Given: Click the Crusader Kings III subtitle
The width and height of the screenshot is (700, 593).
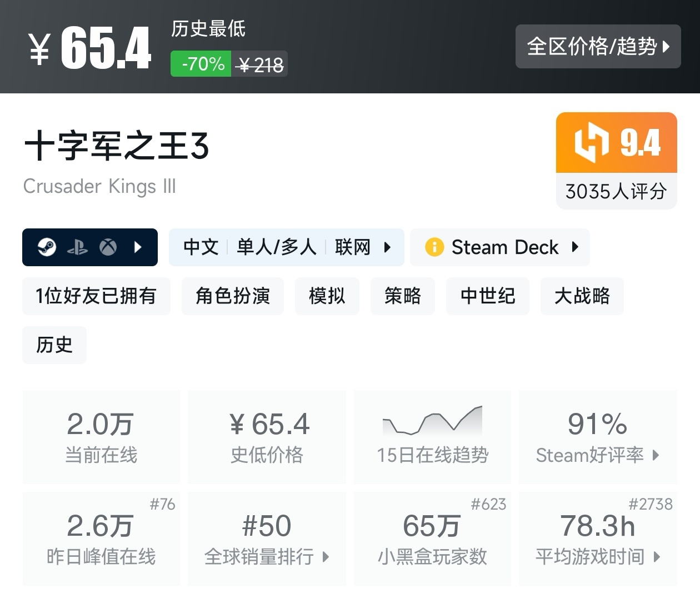Looking at the screenshot, I should tap(99, 186).
